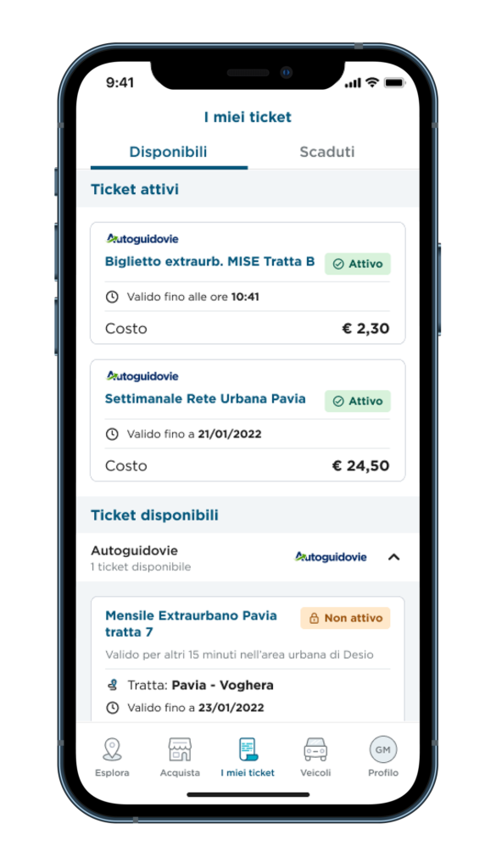Viewport: 496px width, 868px height.
Task: Tap the clock icon beside 21/01/2022
Action: pos(112,434)
